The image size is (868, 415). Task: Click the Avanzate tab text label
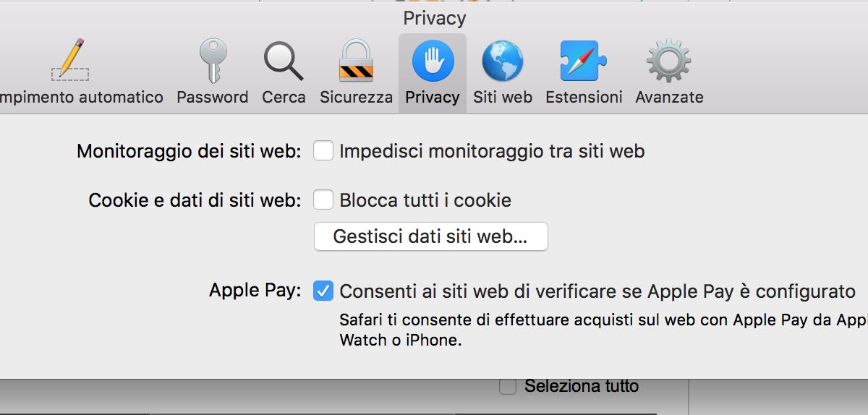(669, 97)
